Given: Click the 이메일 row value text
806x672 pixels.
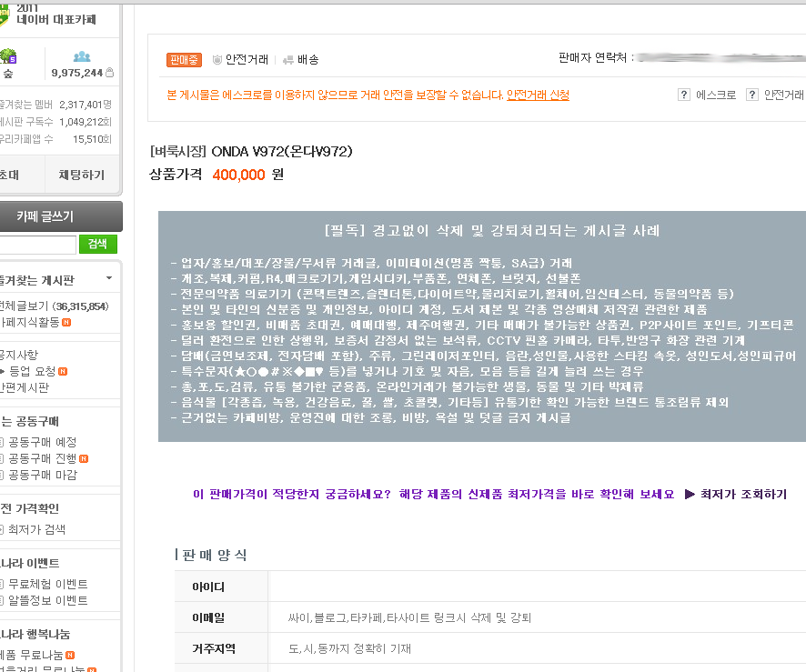Looking at the screenshot, I should (409, 617).
